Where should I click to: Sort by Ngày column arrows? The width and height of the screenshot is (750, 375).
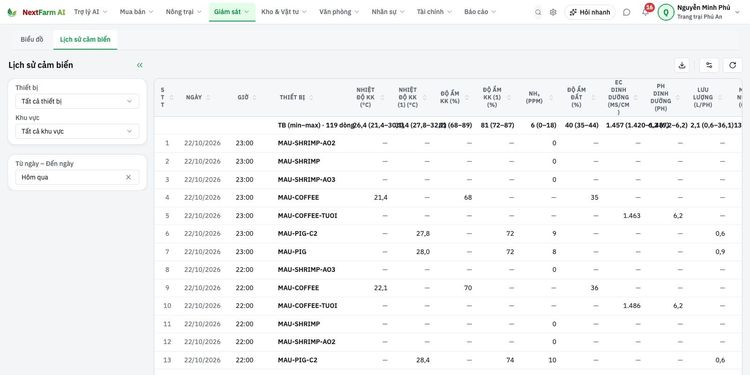point(209,98)
